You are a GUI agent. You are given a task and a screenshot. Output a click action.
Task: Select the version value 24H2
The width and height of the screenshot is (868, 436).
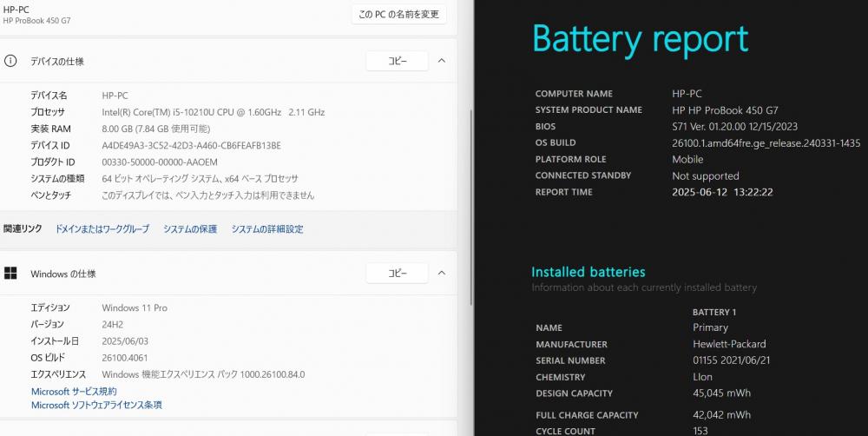coord(112,324)
